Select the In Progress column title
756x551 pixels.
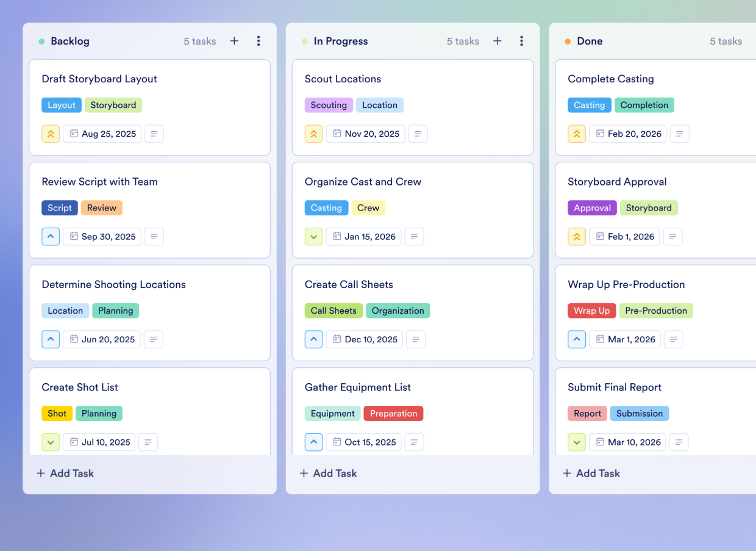click(341, 41)
